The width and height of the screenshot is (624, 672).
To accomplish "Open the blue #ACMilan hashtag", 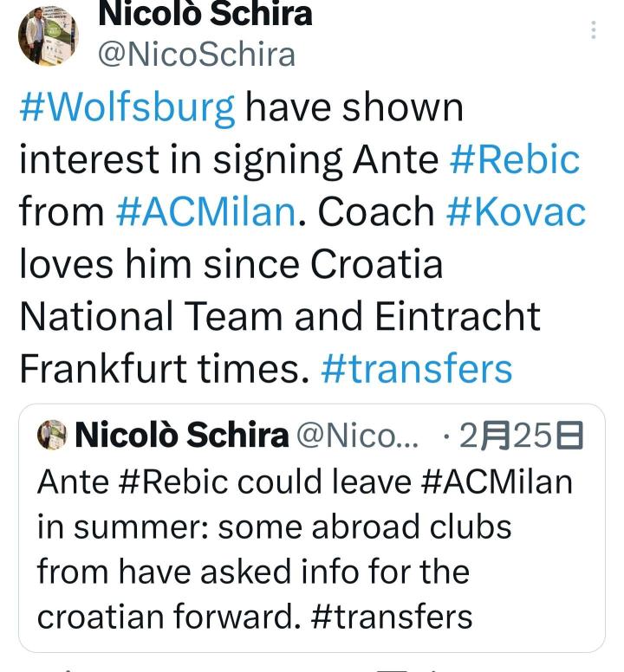I will [x=205, y=212].
